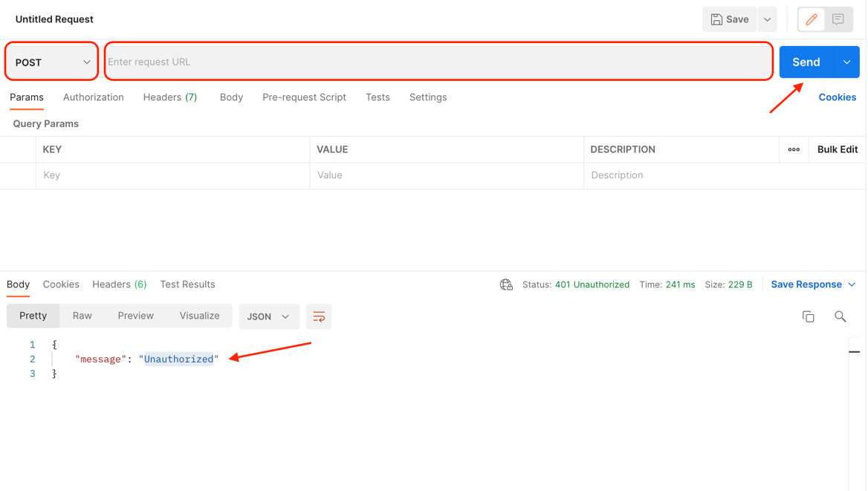Viewport: 868px width, 491px height.
Task: Open the Save Response dropdown
Action: click(x=813, y=284)
